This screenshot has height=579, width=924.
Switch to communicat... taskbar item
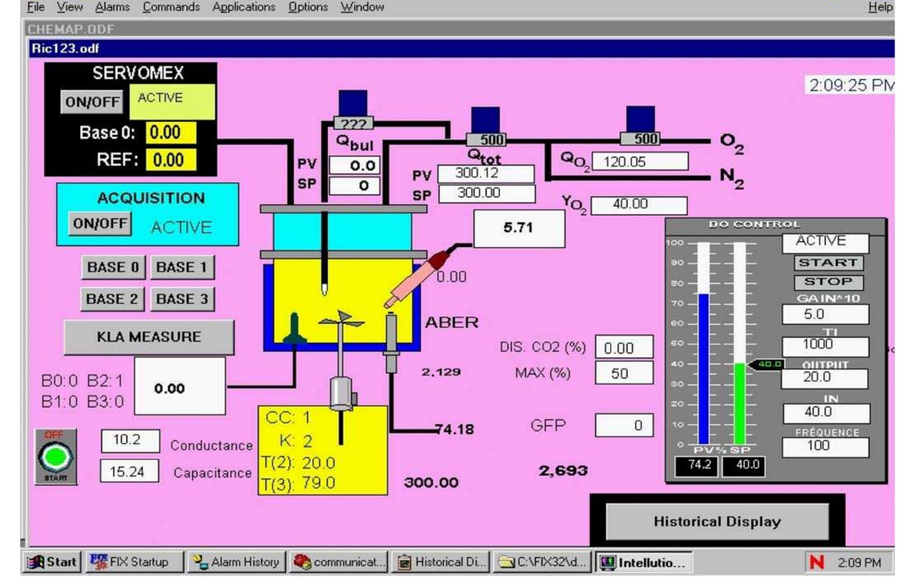coord(338,563)
